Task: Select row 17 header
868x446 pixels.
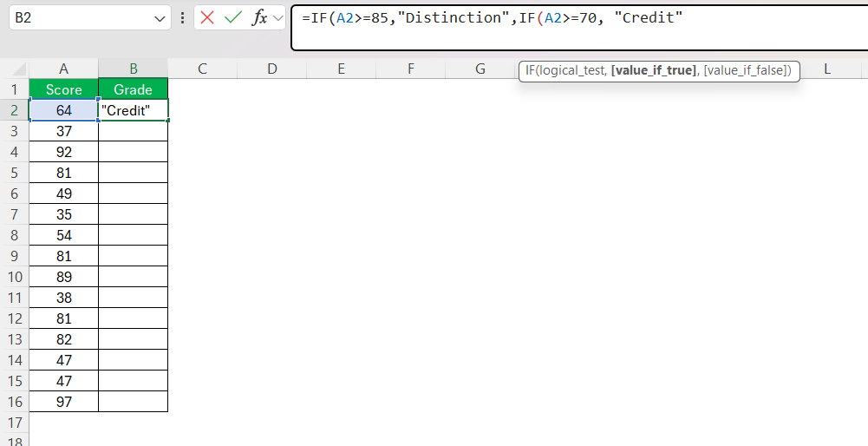Action: pos(15,423)
